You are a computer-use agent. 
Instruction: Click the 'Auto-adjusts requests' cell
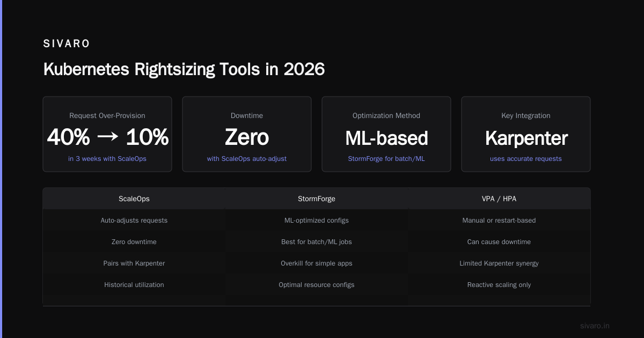click(x=134, y=220)
